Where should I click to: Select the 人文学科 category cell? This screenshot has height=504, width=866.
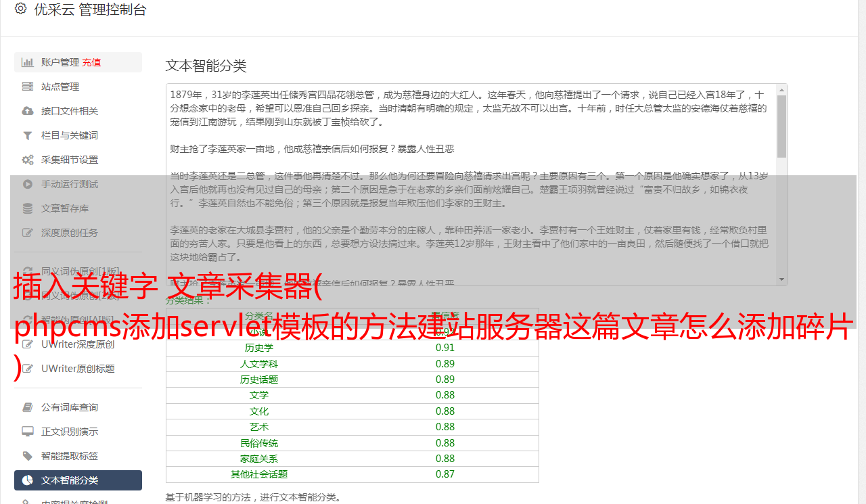(259, 364)
